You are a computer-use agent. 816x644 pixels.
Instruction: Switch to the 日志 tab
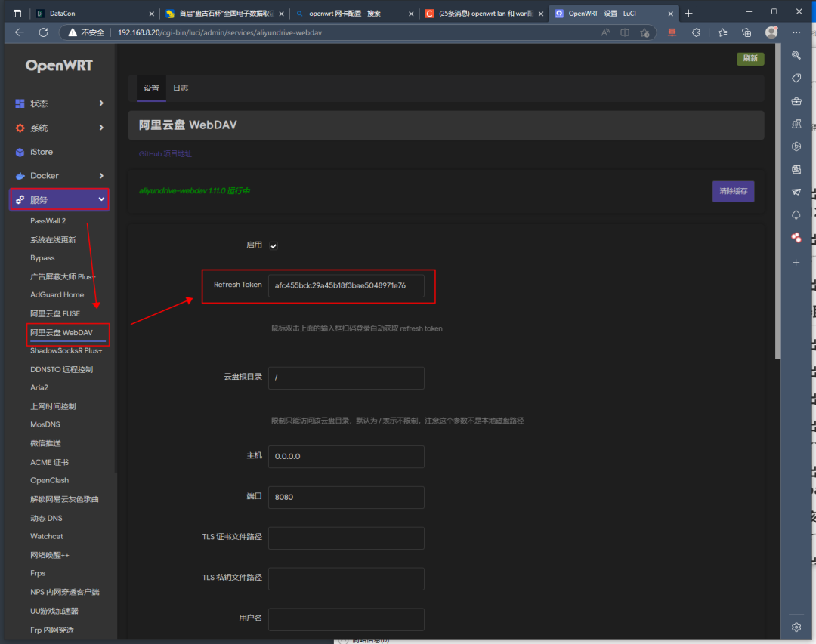(x=181, y=88)
